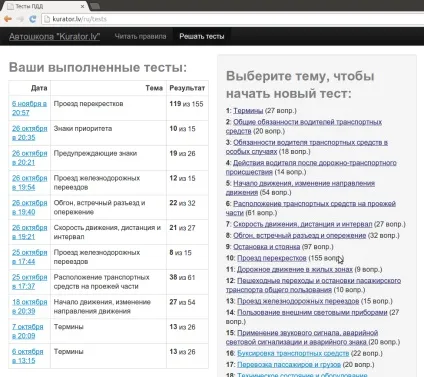Reload the page with refresh icon
The image size is (424, 377).
[33, 19]
